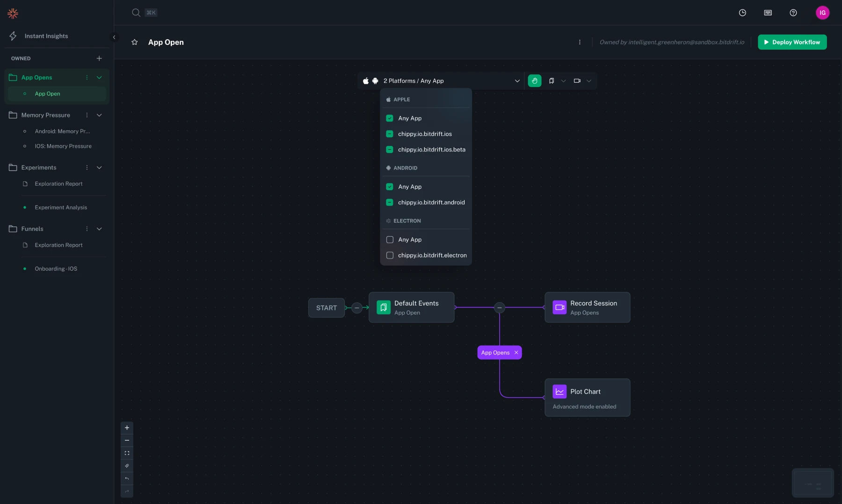Star the App Open workflow
The width and height of the screenshot is (842, 504).
(x=135, y=42)
